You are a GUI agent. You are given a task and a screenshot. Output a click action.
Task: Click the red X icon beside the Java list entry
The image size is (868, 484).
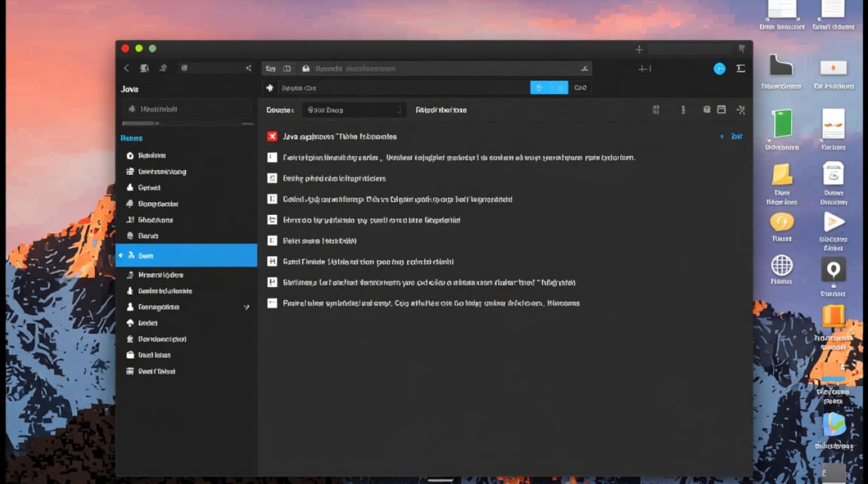(x=272, y=136)
